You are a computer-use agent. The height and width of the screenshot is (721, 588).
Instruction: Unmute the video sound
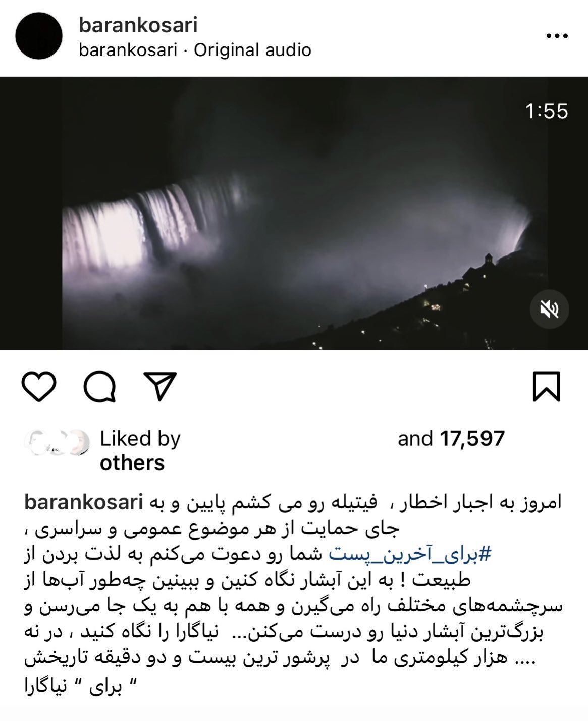click(549, 309)
